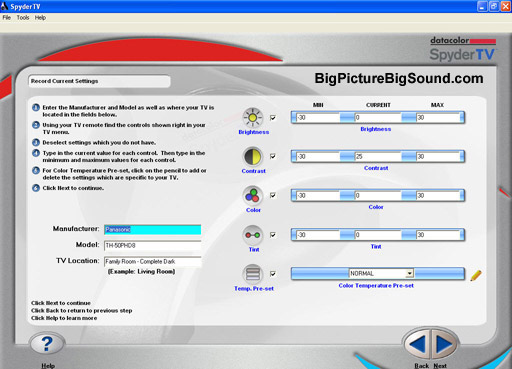Screen dimensions: 512x369
Task: Restore down the SpyderTV window
Action: click(494, 6)
